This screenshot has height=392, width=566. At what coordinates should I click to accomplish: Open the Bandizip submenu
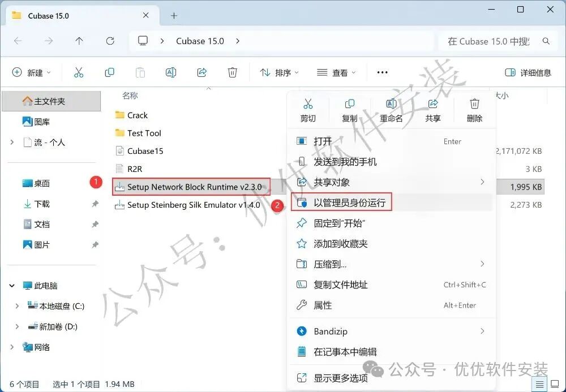click(391, 331)
